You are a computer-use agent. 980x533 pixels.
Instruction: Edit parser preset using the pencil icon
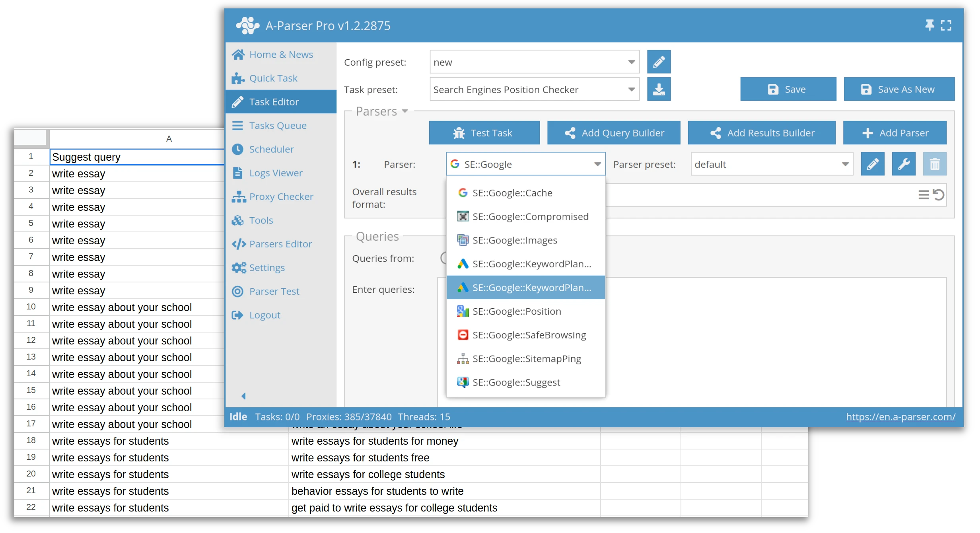pos(873,163)
